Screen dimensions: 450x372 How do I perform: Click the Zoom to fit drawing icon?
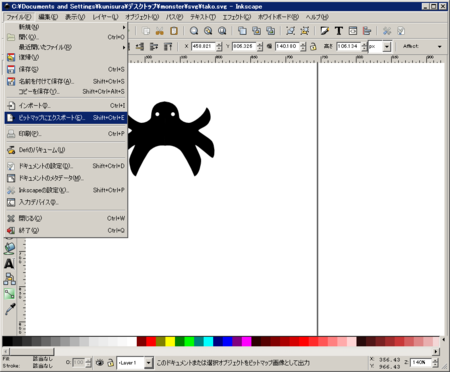[208, 31]
